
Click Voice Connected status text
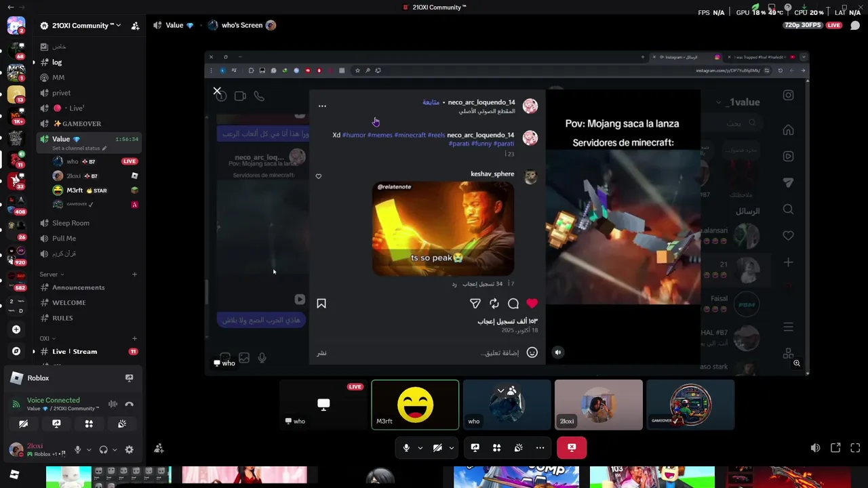53,400
